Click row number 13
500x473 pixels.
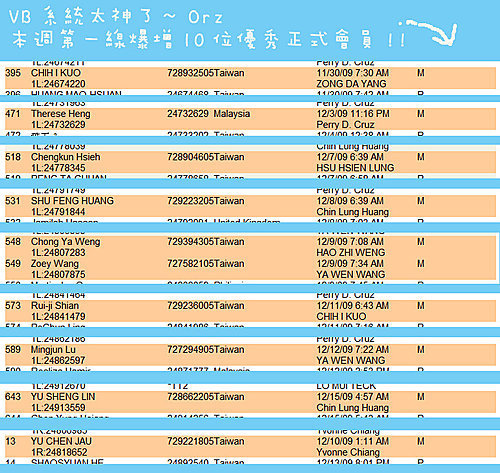tap(11, 441)
